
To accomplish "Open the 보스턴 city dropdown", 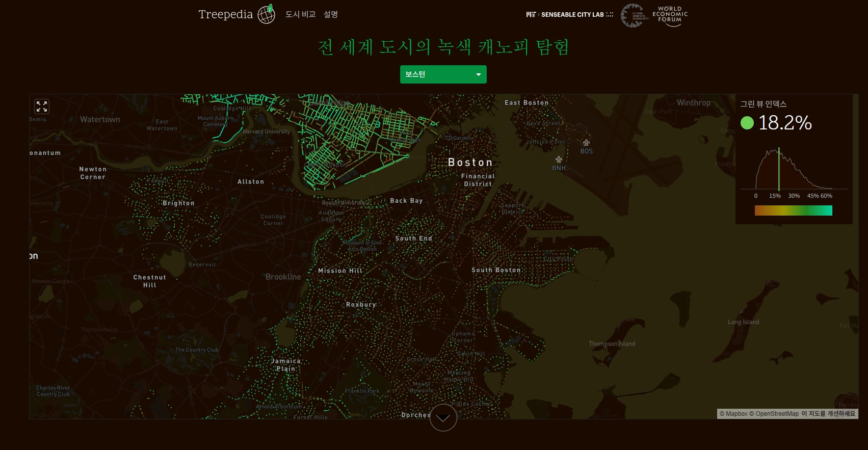I will coord(443,74).
